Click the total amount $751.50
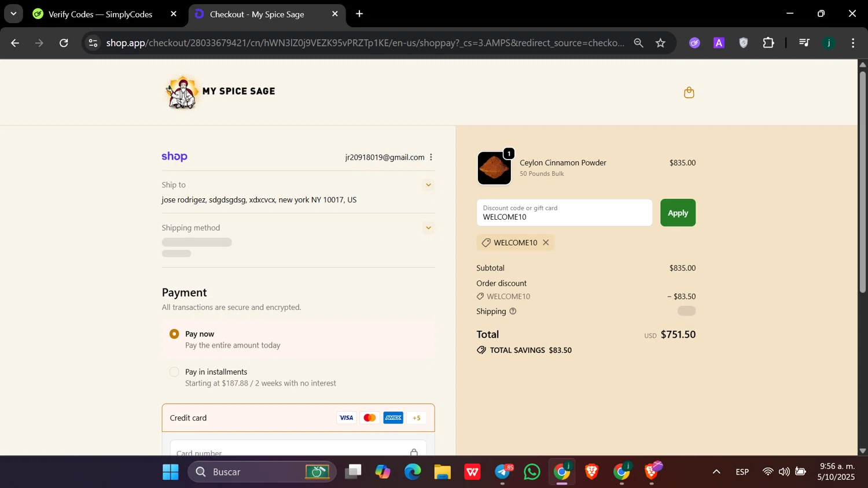 point(678,335)
